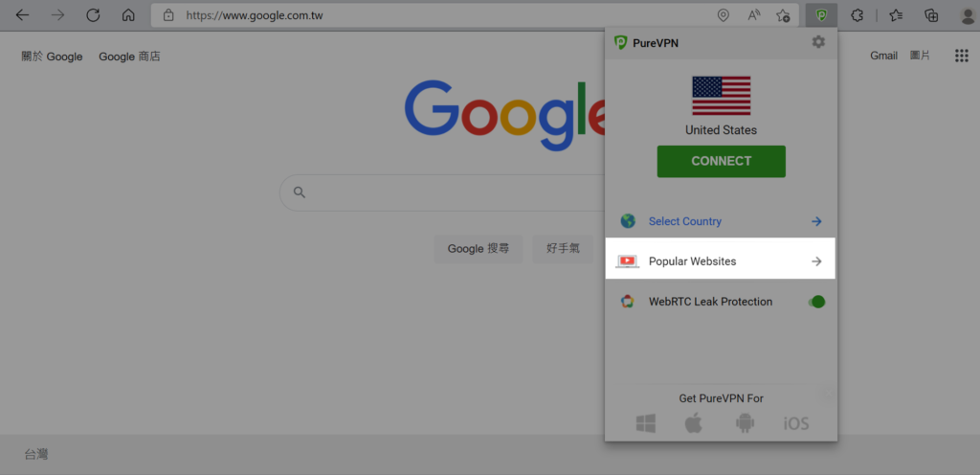The height and width of the screenshot is (475, 980).
Task: Click the green CONNECT button
Action: pyautogui.click(x=722, y=161)
